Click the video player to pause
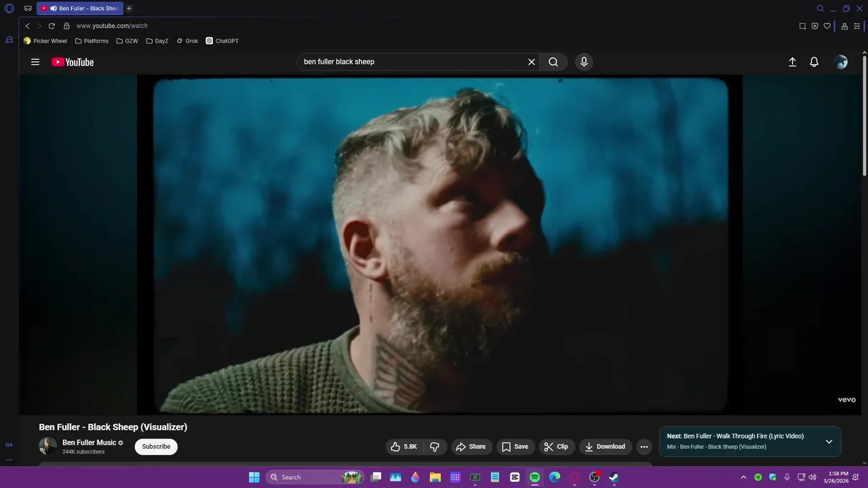This screenshot has height=488, width=868. 439,244
